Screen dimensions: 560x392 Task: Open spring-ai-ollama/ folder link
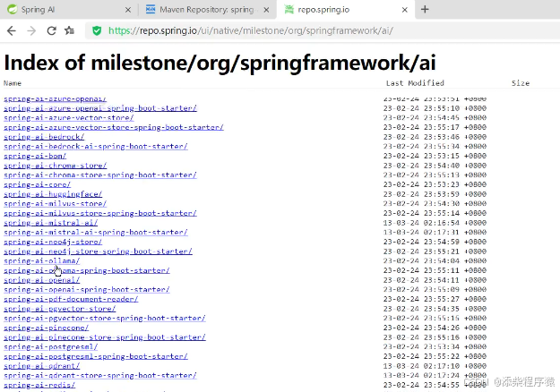[41, 261]
